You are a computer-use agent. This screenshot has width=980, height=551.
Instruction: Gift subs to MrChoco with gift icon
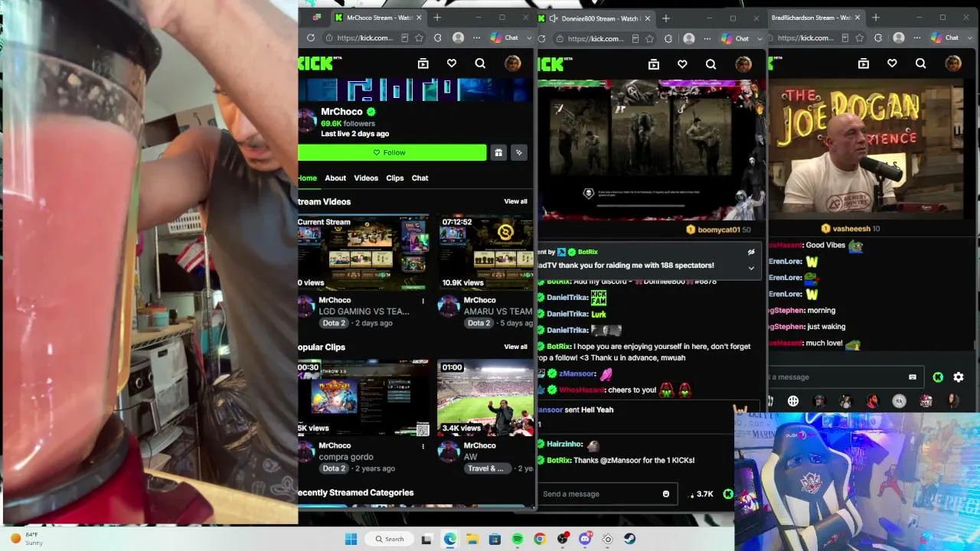(498, 152)
